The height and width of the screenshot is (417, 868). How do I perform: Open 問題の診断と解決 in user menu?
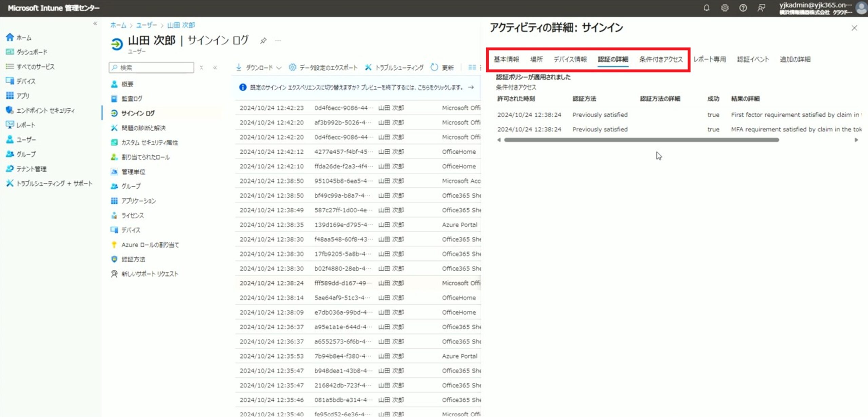pos(138,128)
